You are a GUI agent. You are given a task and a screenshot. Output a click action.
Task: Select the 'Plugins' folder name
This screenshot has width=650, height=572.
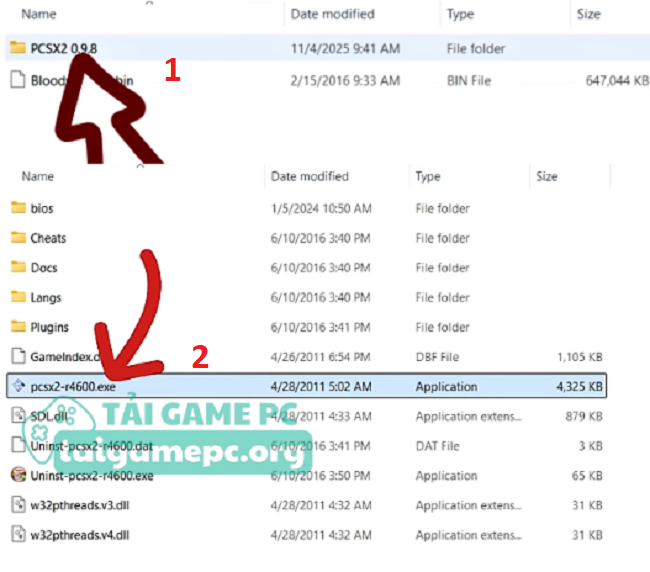tap(49, 327)
